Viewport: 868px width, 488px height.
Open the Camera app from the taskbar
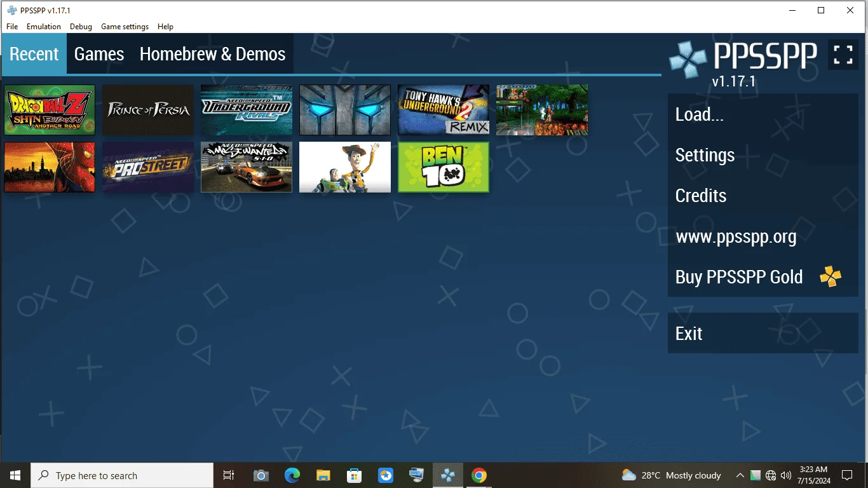[261, 475]
